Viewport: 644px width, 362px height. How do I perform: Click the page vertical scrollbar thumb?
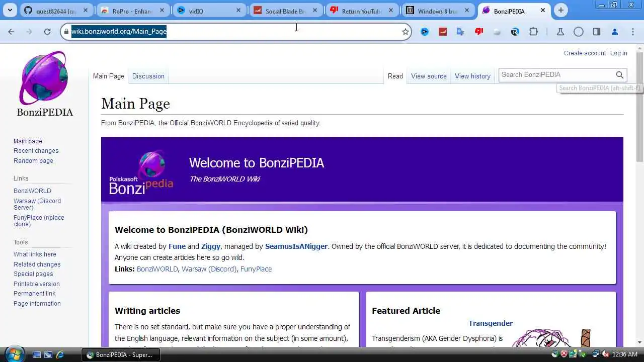(x=639, y=107)
